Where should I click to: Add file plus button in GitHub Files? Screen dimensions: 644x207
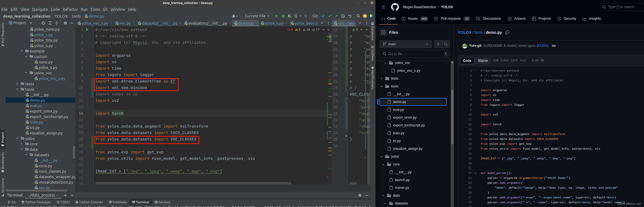[438, 44]
